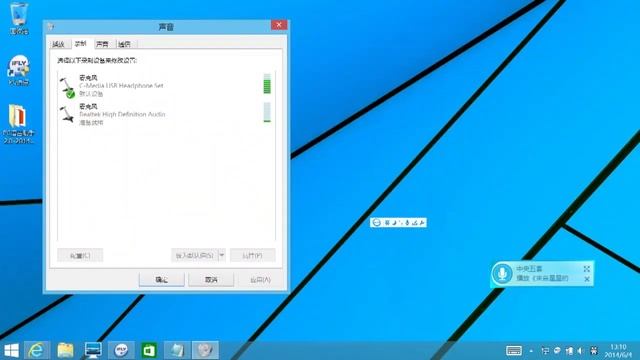Click the default microphone icon with green checkmark
The width and height of the screenshot is (640, 360).
67,87
